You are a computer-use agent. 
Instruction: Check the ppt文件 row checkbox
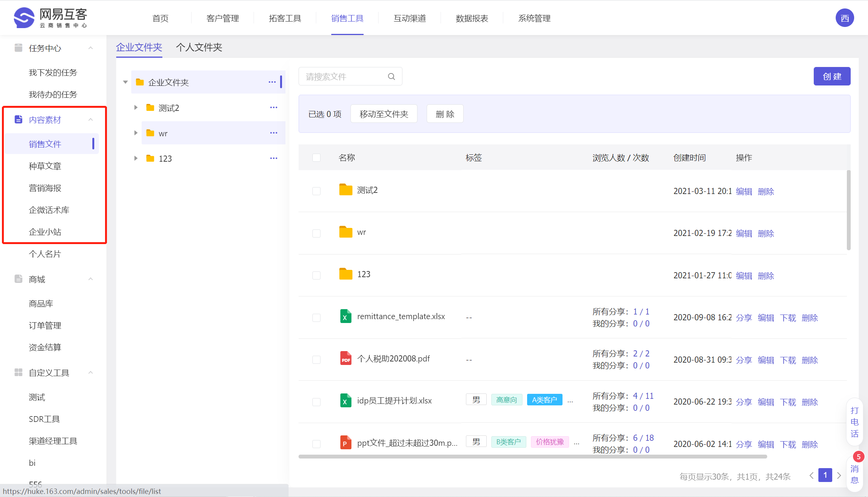[316, 444]
